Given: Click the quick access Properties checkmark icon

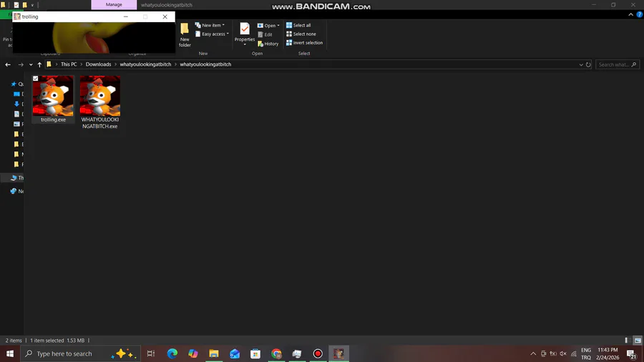Looking at the screenshot, I should coord(16,5).
